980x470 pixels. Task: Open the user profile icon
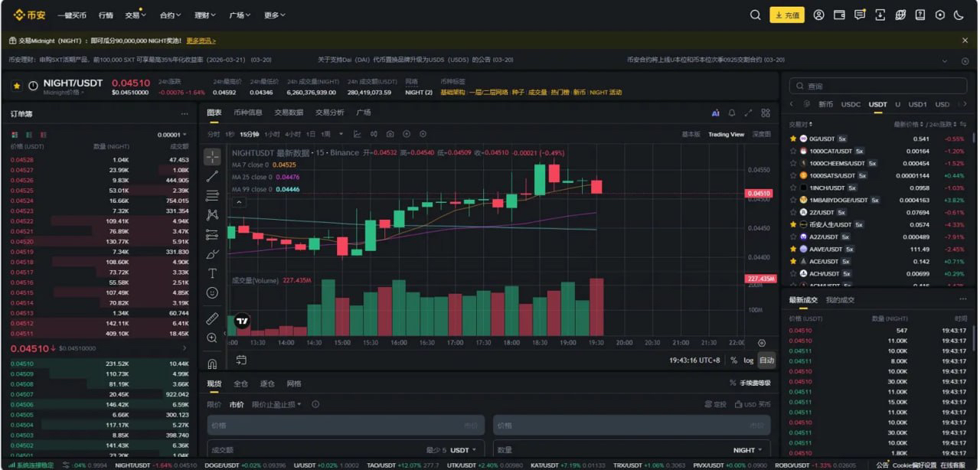click(818, 15)
